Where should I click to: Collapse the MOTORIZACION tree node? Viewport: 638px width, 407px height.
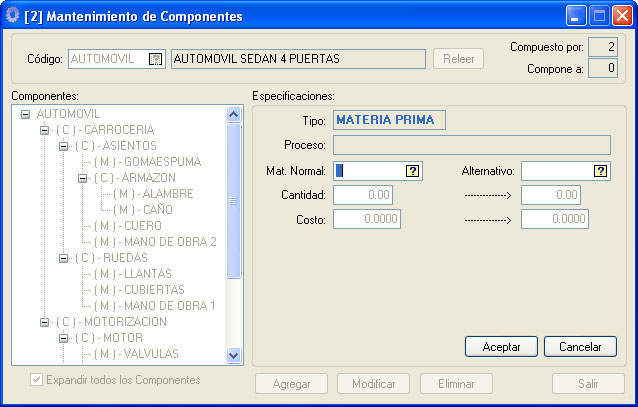(45, 322)
